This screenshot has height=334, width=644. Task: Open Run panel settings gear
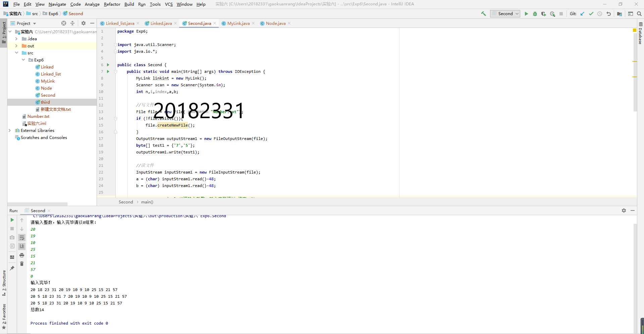tap(624, 210)
